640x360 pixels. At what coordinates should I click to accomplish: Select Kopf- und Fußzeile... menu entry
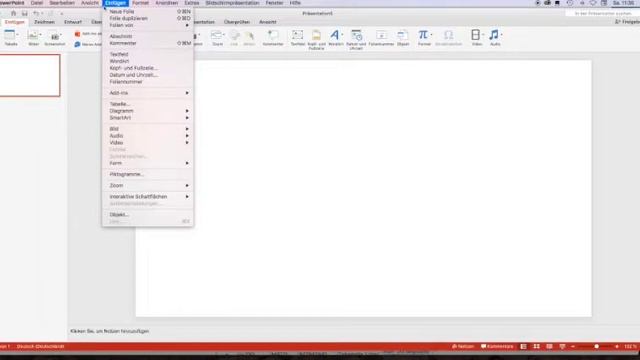[148, 68]
